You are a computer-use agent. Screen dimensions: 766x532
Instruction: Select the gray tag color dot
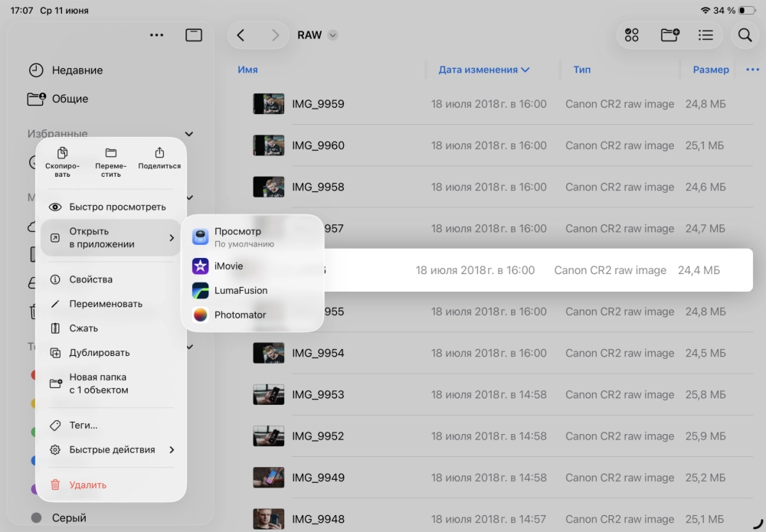click(36, 518)
